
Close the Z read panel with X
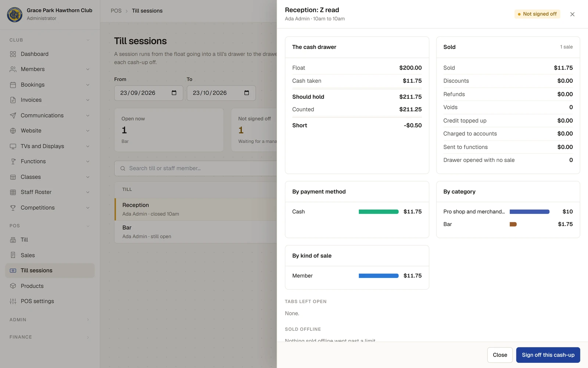pos(572,14)
